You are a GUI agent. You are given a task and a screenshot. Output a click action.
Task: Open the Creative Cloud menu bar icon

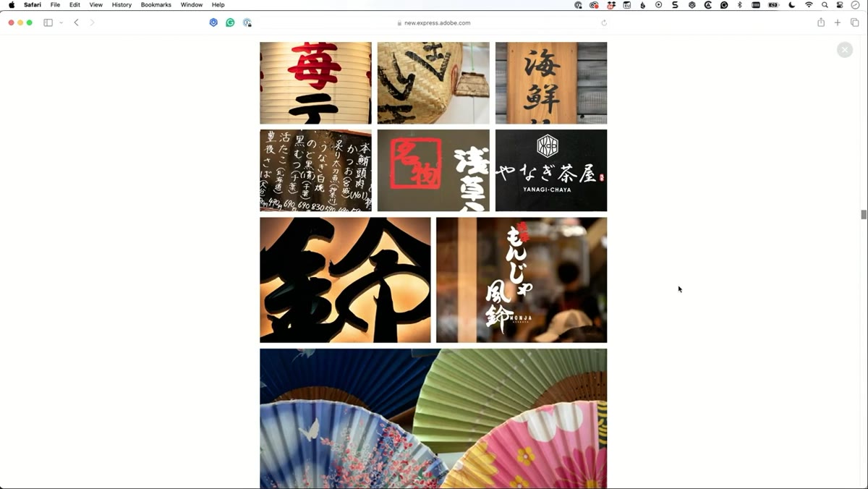[594, 4]
